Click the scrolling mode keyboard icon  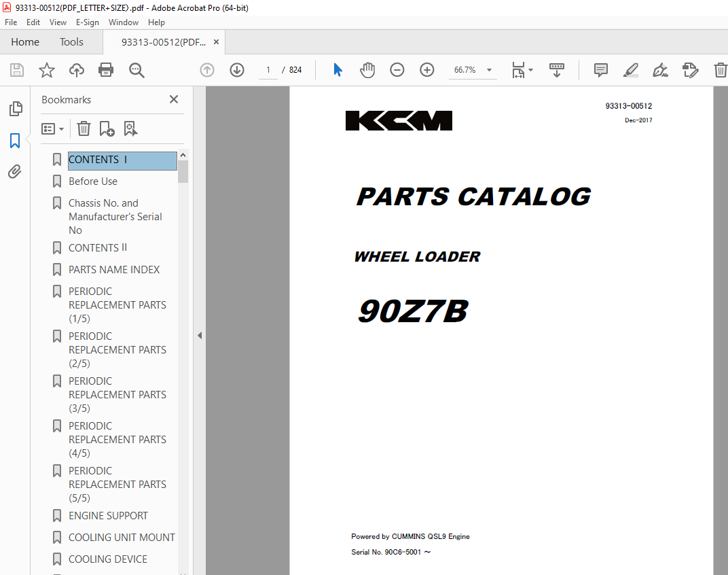[557, 70]
